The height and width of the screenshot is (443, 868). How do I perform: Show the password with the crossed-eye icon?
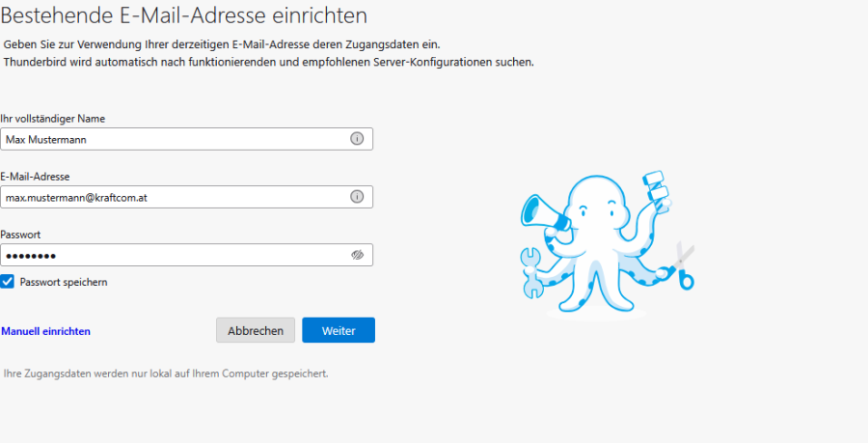click(x=357, y=255)
